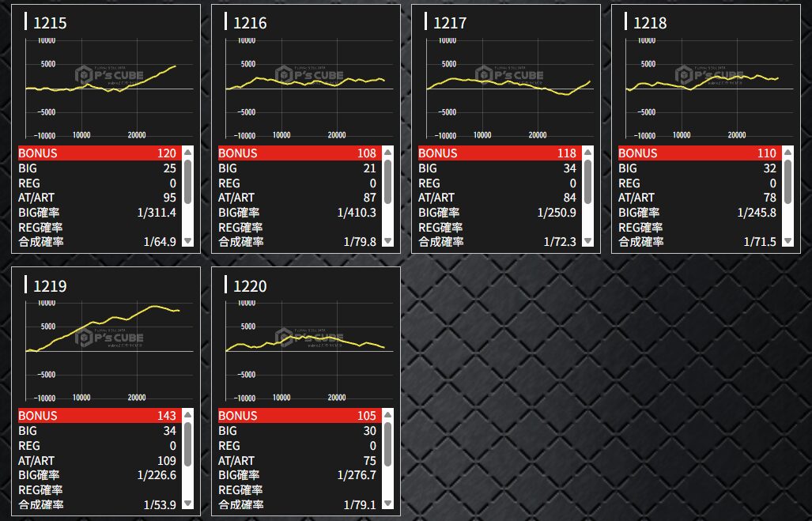The image size is (812, 521).
Task: Open the slump graph for machine 1219
Action: 109,350
